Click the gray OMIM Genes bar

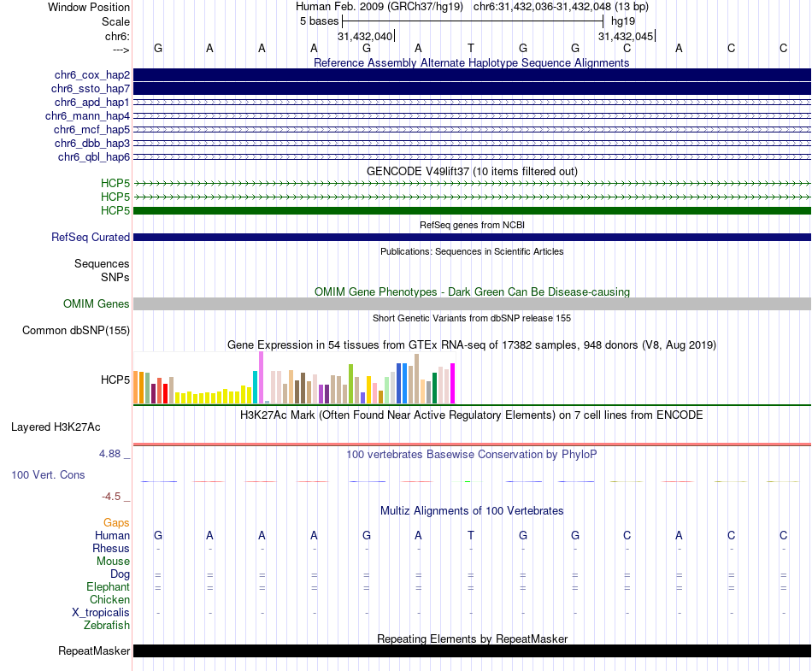472,304
